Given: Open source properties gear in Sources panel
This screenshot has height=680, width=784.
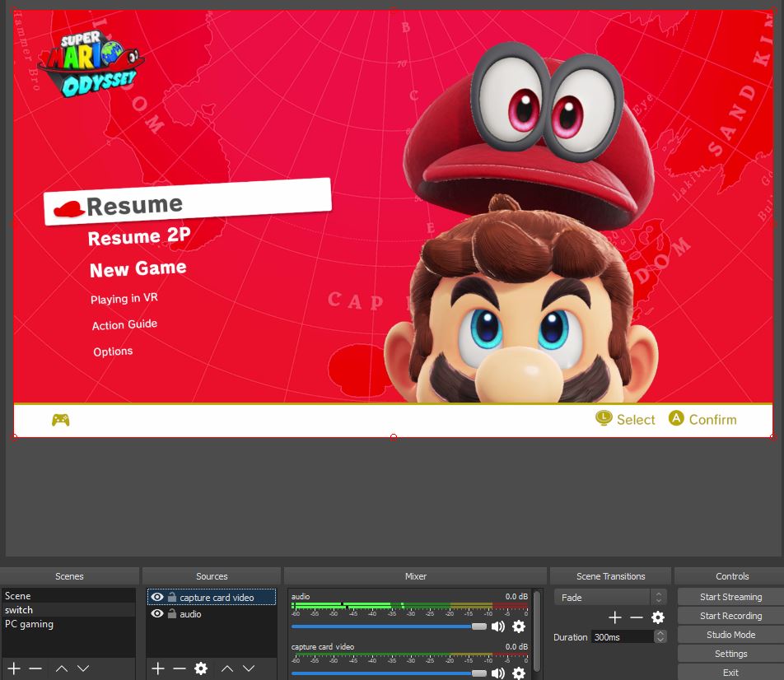Looking at the screenshot, I should tap(200, 668).
